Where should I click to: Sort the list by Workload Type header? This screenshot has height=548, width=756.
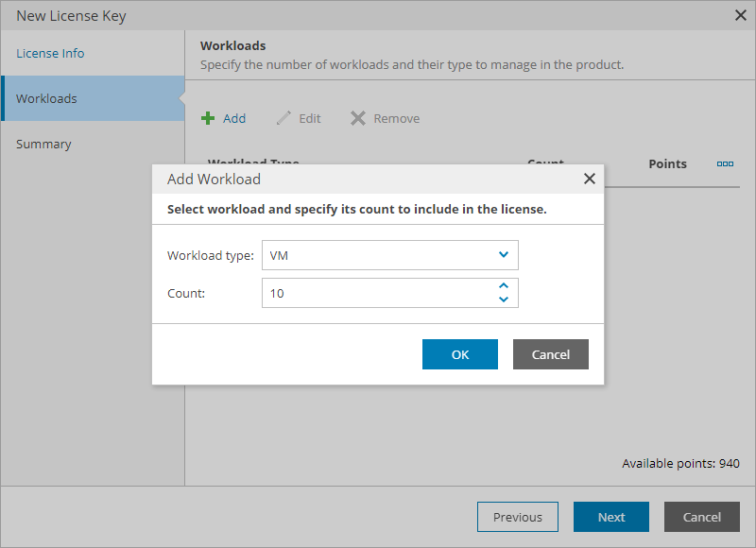253,163
